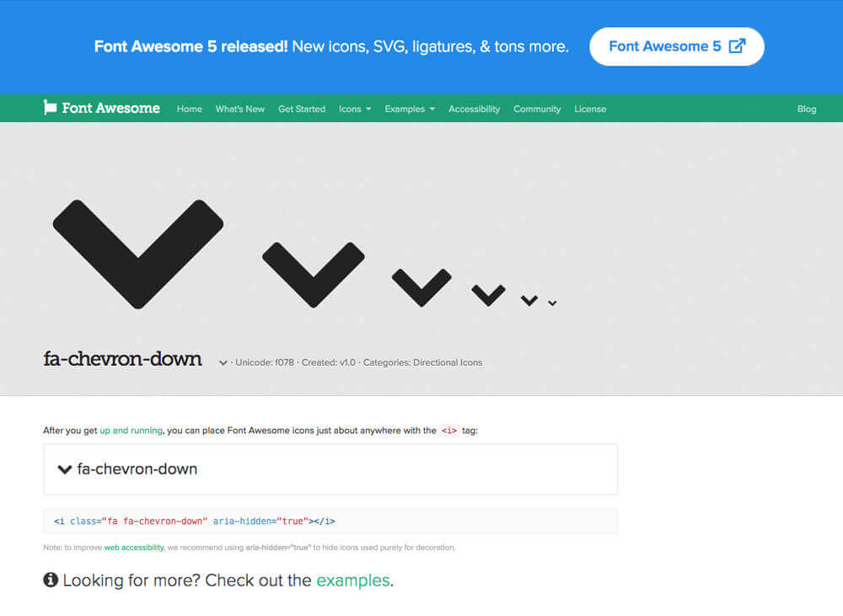Click the 'Unicode: f078' text
843x616 pixels.
[x=265, y=363]
